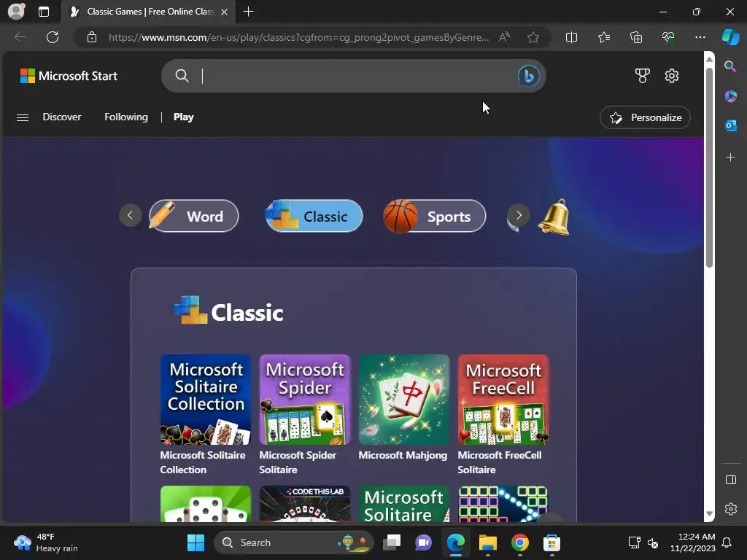The image size is (747, 560).
Task: Open the tab actions menu icon
Action: pos(44,12)
